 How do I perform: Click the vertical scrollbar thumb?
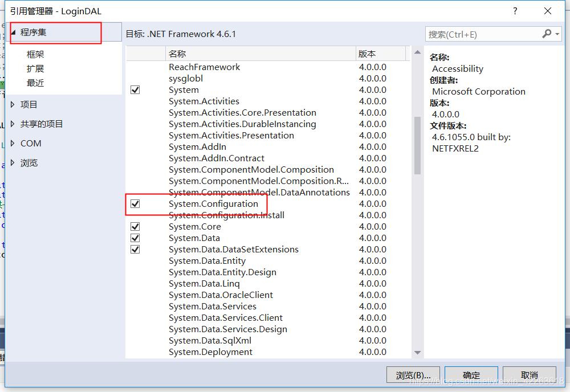coord(417,145)
